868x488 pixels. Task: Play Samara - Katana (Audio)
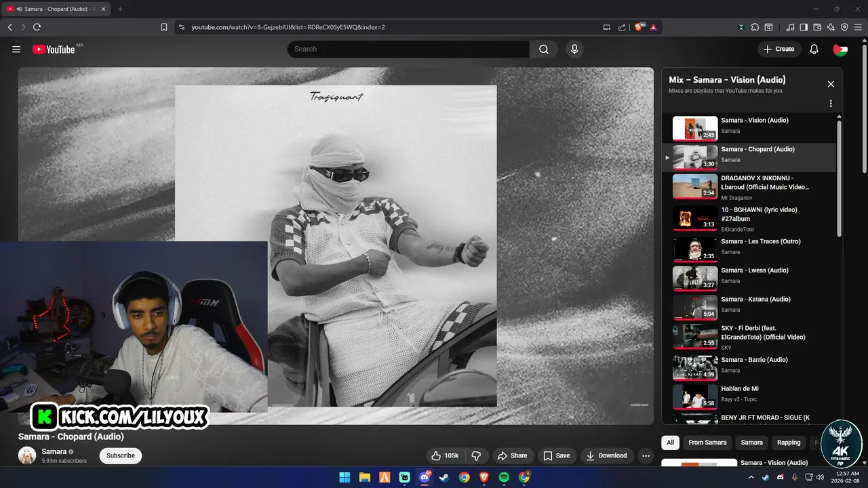[749, 307]
